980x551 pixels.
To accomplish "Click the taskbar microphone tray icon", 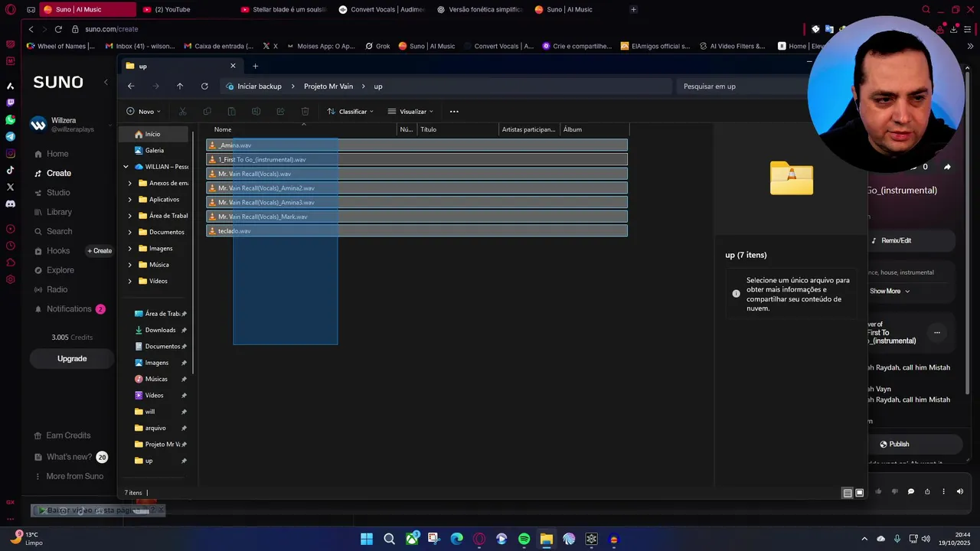I will point(897,539).
